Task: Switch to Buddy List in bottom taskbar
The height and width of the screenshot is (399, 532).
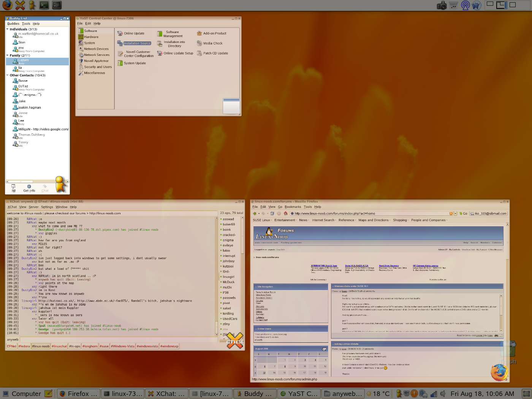Action: 254,394
